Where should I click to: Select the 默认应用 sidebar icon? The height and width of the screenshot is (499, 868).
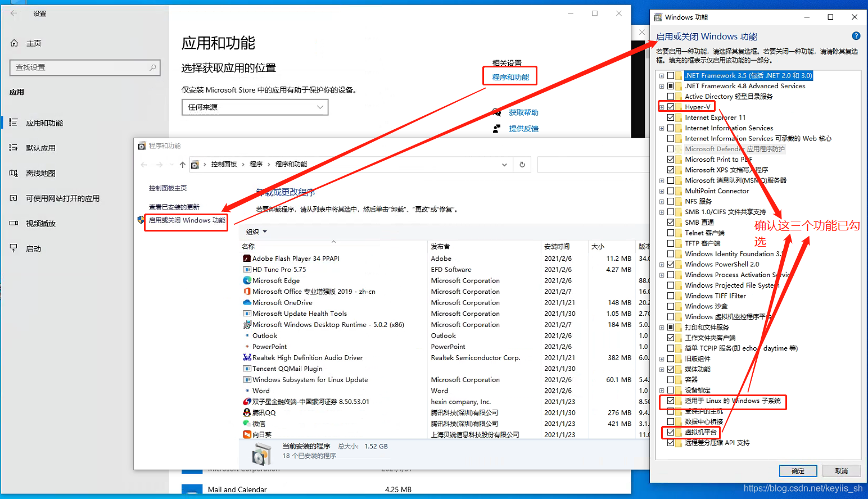[13, 148]
